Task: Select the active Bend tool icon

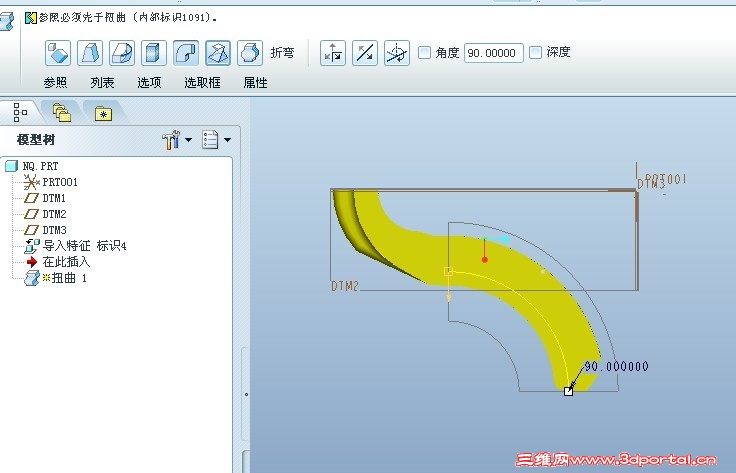Action: [186, 53]
